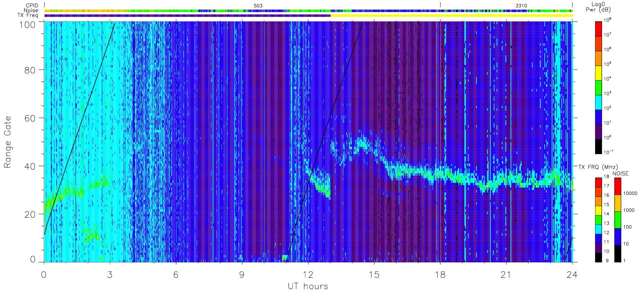Screen dimensions: 644x297
Task: Click the red segment of the Lag0 Pwr colorbar
Action: point(598,29)
